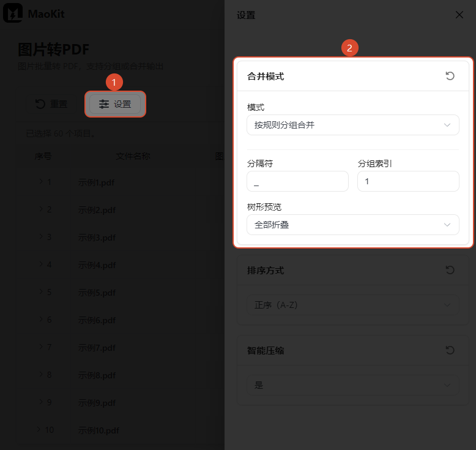476x450 pixels.
Task: Expand row 6 示例6.pdf
Action: pyautogui.click(x=40, y=319)
